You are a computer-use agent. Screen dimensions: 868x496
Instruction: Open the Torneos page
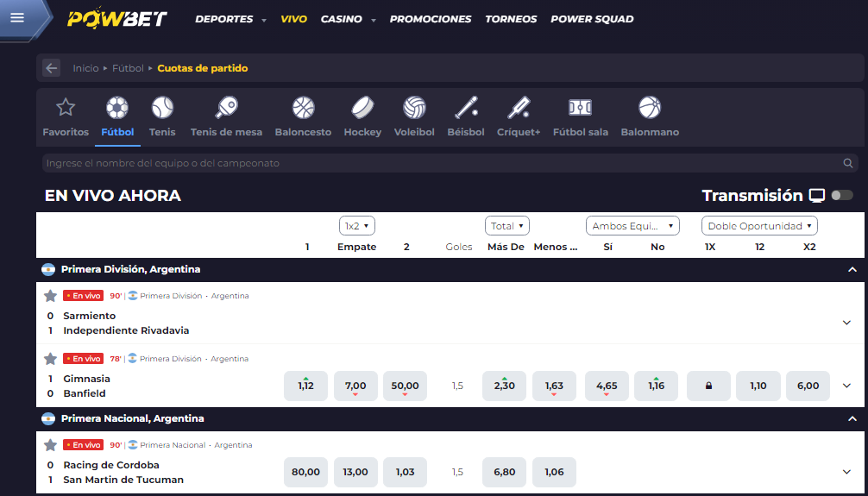point(511,19)
